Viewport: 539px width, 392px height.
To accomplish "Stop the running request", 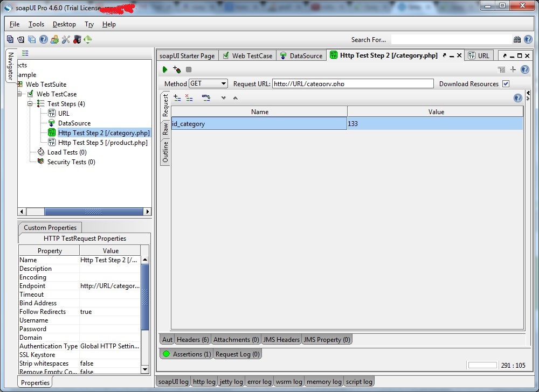I will (x=189, y=69).
